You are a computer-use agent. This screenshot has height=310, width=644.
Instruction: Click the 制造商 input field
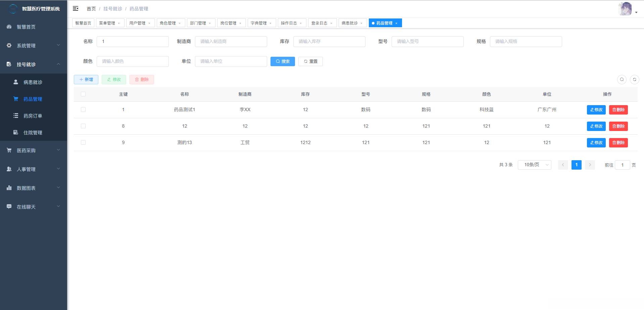click(x=231, y=42)
